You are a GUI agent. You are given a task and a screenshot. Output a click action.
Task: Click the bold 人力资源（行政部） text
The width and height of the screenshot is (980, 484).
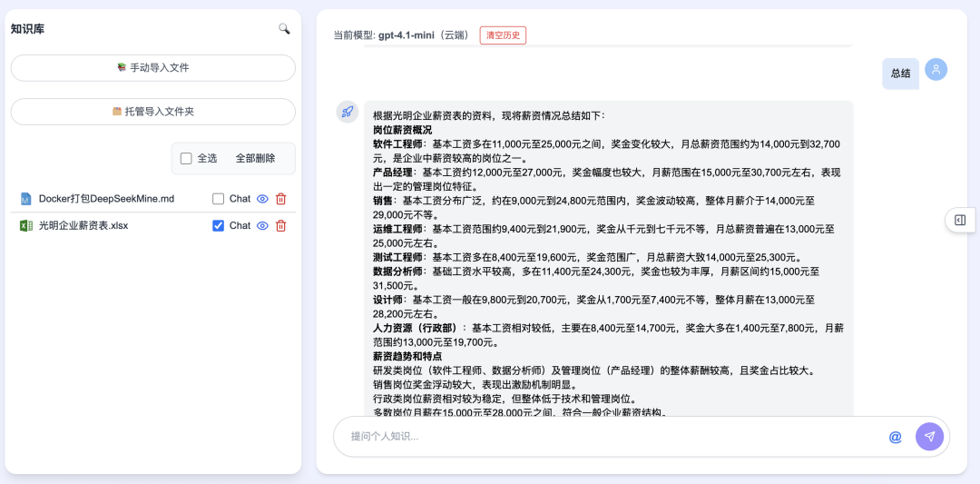tap(416, 328)
